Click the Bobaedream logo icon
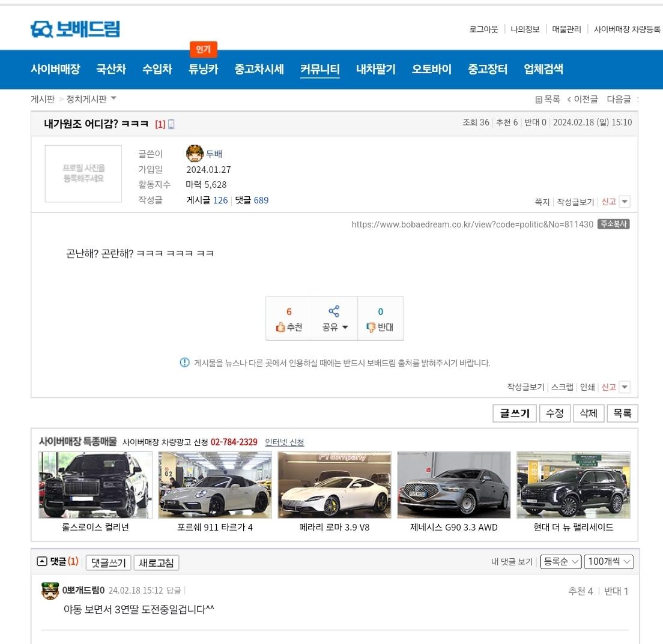 [42, 29]
